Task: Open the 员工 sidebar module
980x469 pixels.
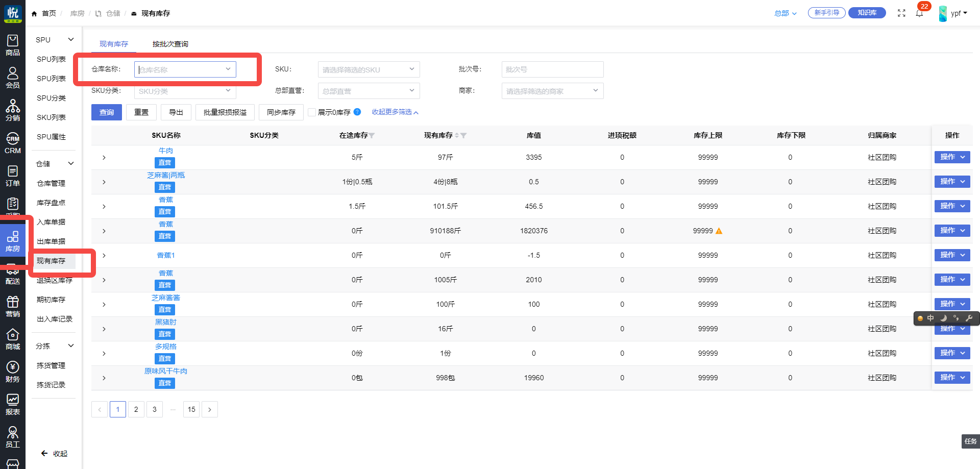Action: click(13, 437)
